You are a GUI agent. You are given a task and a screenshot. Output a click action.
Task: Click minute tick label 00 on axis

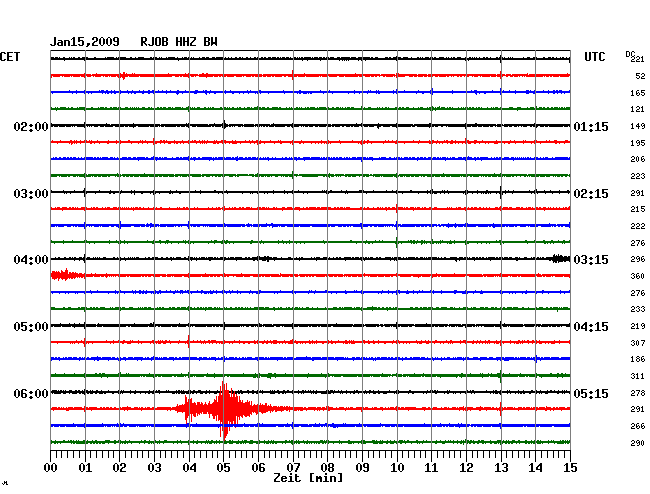51,468
